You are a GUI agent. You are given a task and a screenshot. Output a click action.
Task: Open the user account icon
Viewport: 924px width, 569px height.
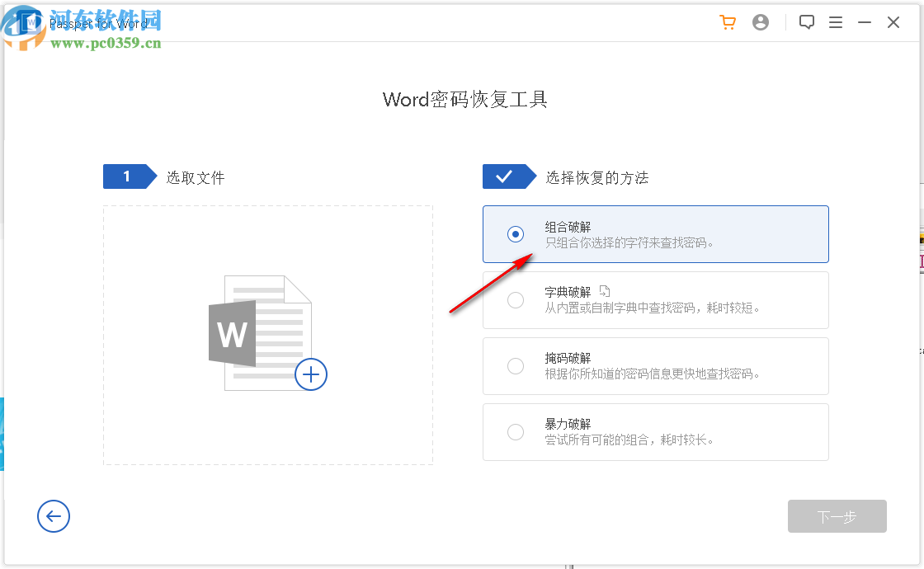(x=761, y=22)
